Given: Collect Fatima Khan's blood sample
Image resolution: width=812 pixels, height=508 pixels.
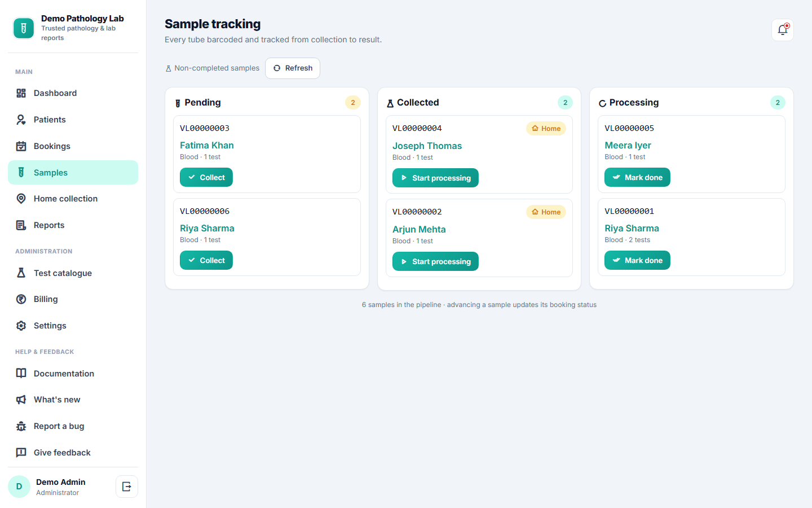Looking at the screenshot, I should (206, 177).
